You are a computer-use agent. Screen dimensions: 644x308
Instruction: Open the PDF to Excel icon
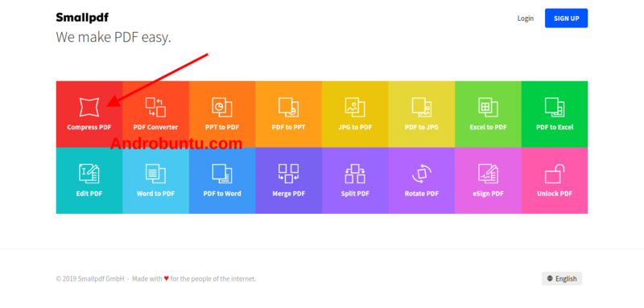tap(555, 107)
